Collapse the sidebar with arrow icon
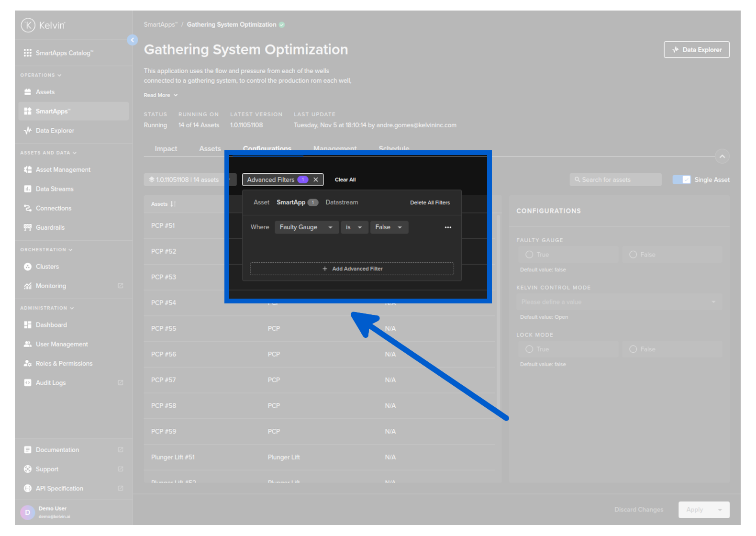Screen dimensions: 756x536 [133, 40]
